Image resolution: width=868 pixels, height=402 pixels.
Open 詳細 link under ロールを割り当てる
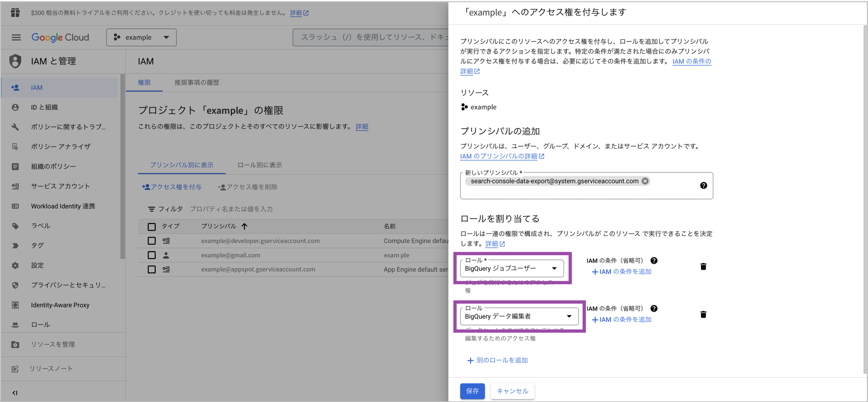tap(495, 244)
